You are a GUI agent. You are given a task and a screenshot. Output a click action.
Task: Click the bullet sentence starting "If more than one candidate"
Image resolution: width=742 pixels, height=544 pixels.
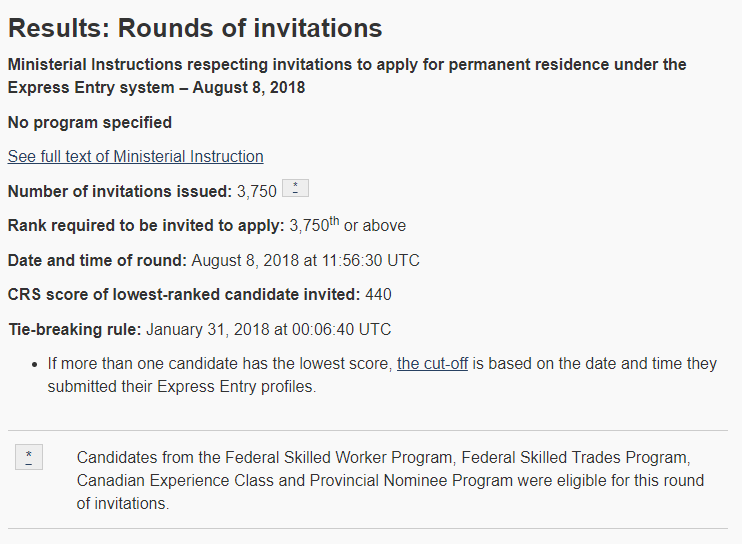pos(220,364)
